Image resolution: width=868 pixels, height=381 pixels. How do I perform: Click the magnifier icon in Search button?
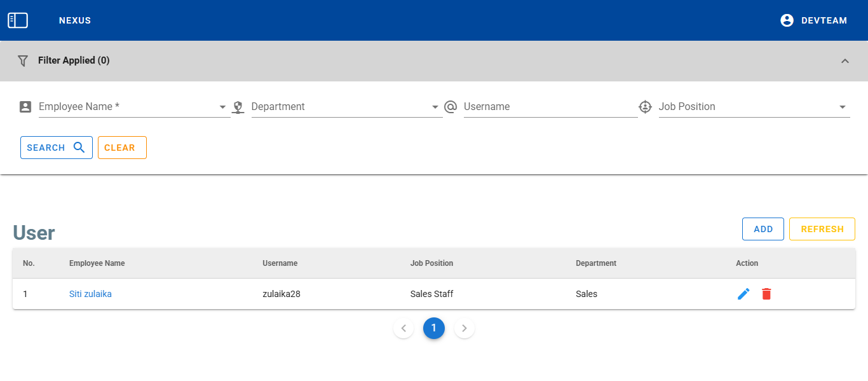[x=79, y=148]
